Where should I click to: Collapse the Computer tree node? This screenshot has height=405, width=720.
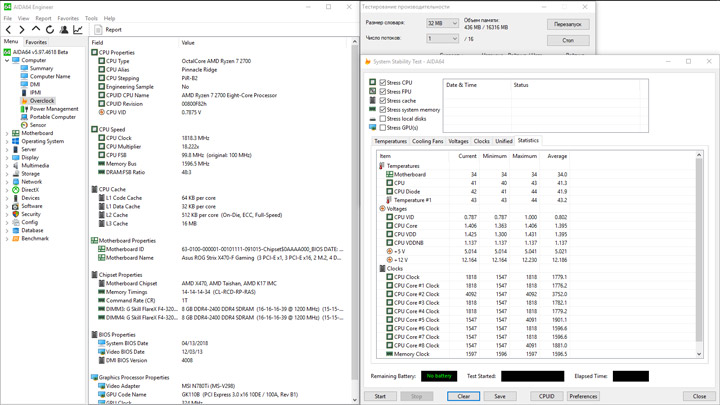tap(7, 60)
